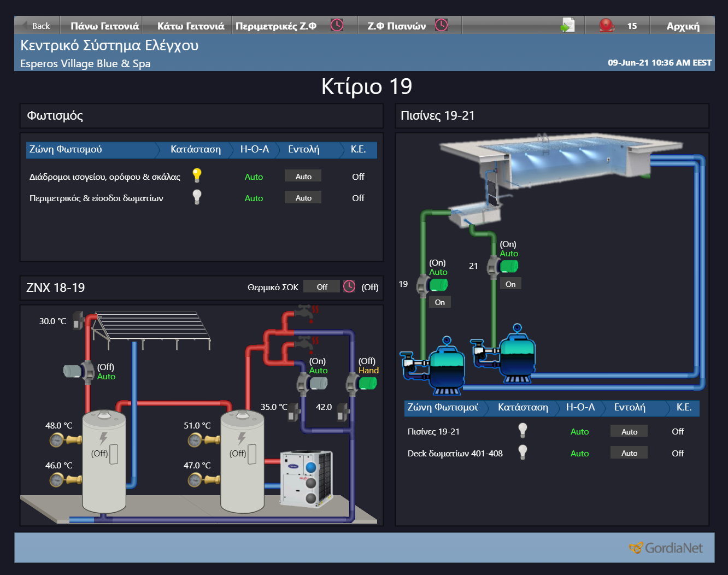Toggle the green control switch of pump 19
The width and height of the screenshot is (728, 575).
pos(438,284)
